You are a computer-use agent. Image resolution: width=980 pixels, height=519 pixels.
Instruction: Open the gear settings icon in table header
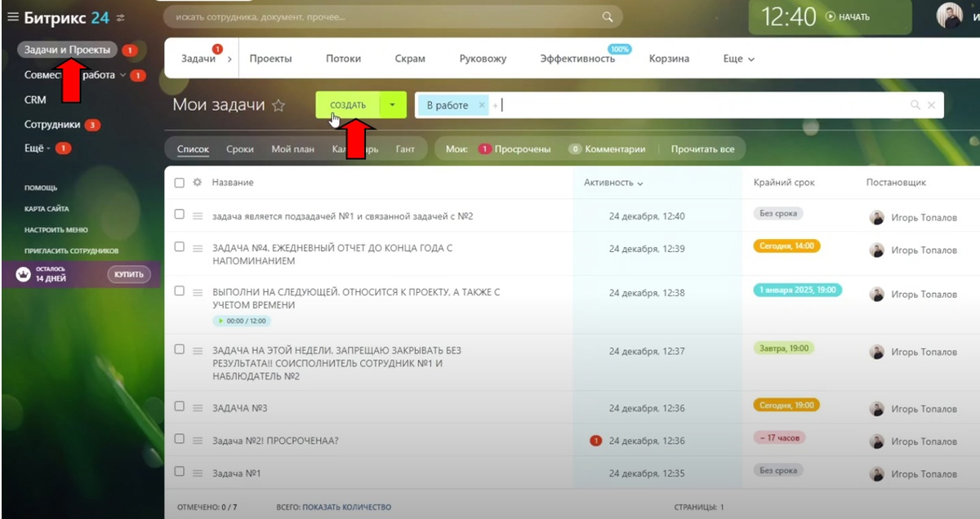[x=197, y=183]
